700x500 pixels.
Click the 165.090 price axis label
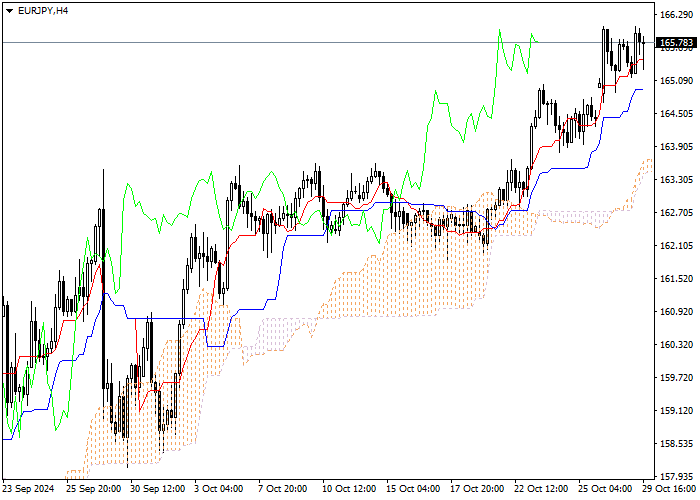[x=676, y=81]
